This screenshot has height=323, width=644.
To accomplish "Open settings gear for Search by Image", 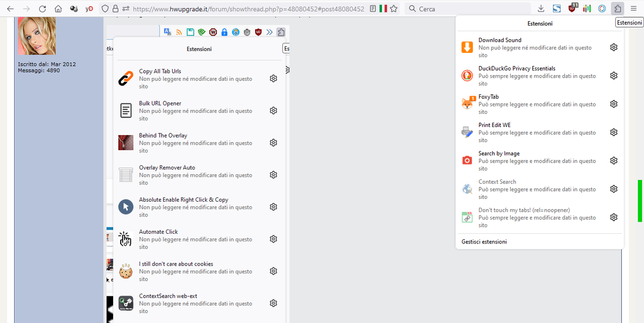I will click(614, 161).
